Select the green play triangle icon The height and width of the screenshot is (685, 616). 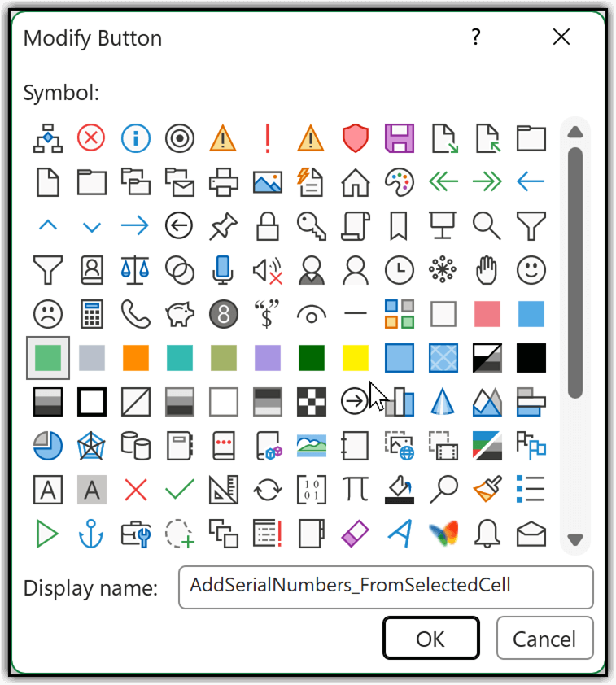pos(47,534)
